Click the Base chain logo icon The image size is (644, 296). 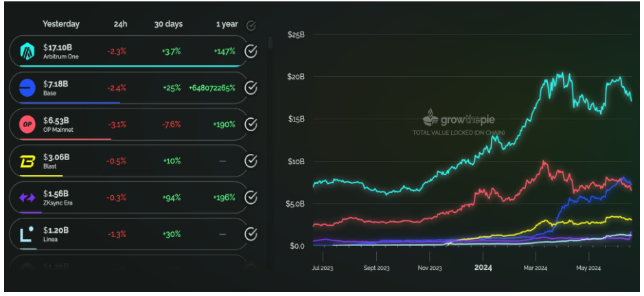point(27,88)
